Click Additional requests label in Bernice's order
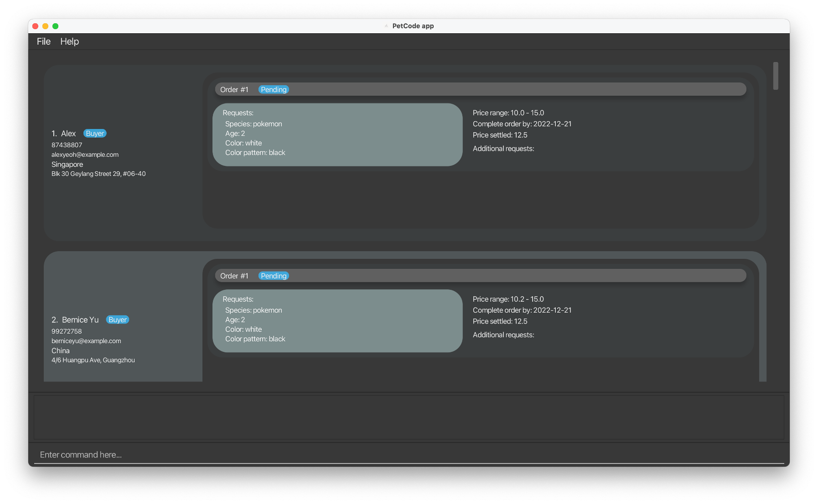 (503, 335)
